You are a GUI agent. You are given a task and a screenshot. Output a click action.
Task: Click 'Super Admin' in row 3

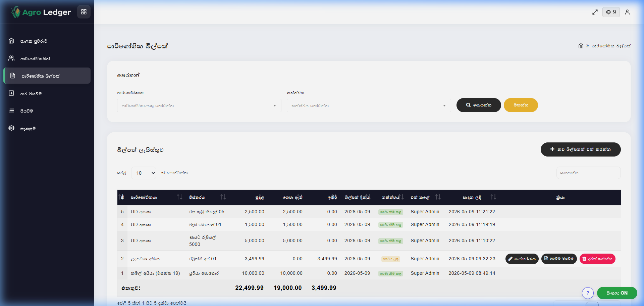pos(425,241)
